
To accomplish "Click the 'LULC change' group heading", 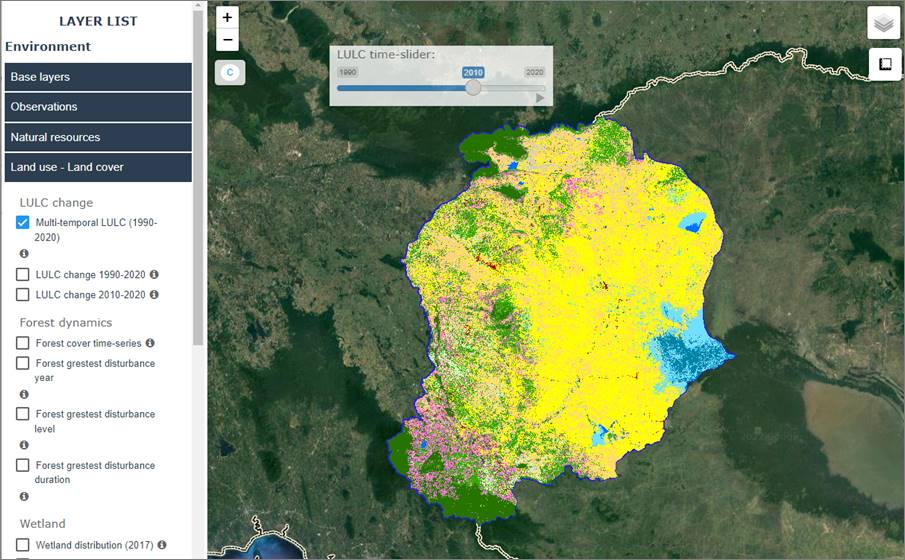I will [56, 203].
